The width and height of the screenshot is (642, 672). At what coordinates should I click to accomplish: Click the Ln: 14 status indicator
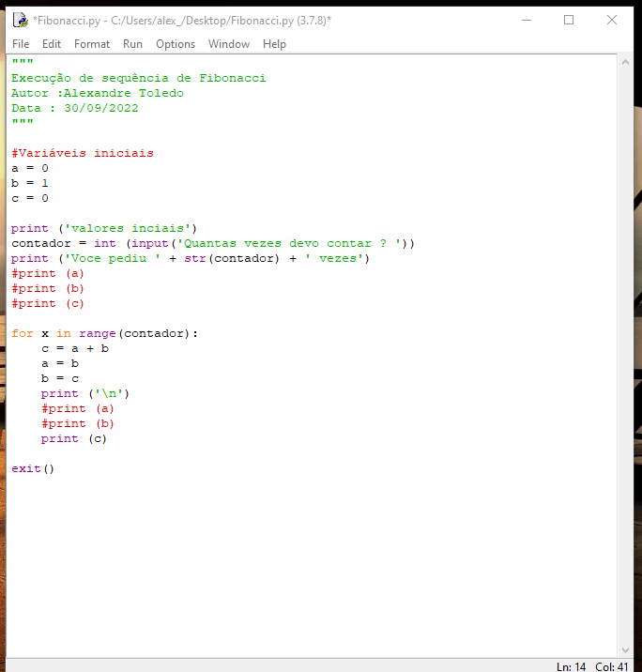coord(571,666)
